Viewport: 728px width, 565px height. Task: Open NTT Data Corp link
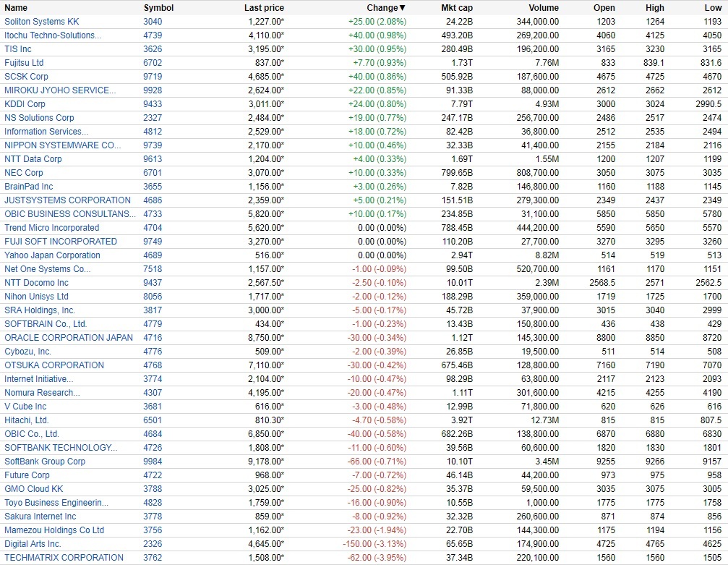[x=33, y=159]
